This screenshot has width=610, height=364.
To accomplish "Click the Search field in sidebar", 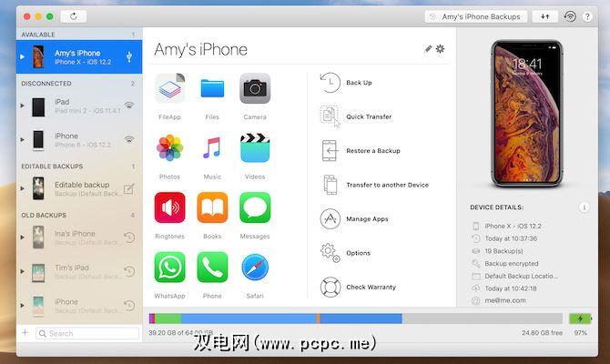I will 87,333.
